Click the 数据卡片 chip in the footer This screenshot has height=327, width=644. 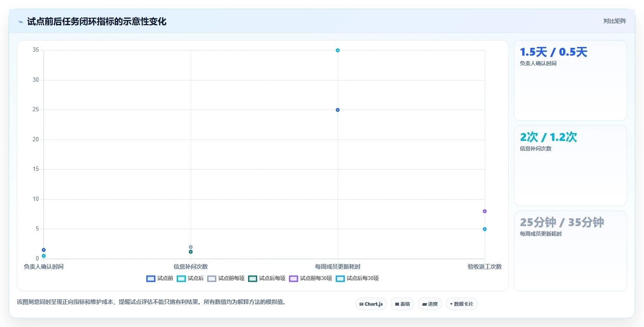pos(461,304)
